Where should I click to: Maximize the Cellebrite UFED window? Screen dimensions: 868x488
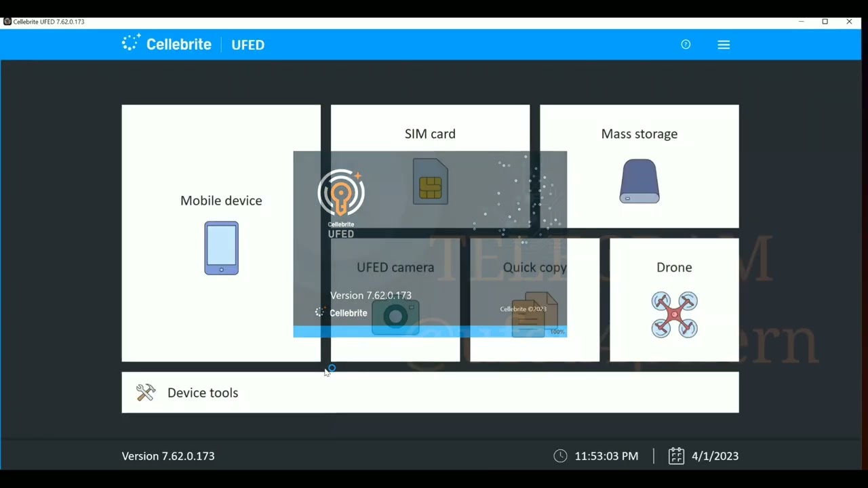click(825, 22)
